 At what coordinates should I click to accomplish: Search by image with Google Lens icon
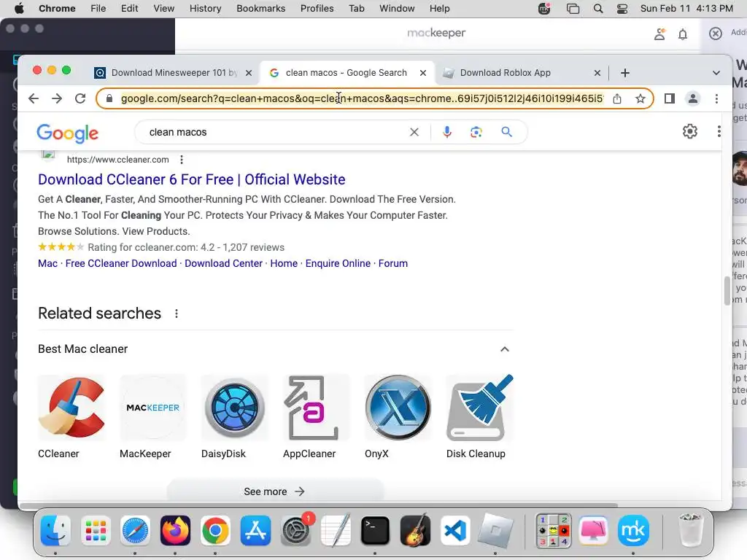tap(476, 132)
